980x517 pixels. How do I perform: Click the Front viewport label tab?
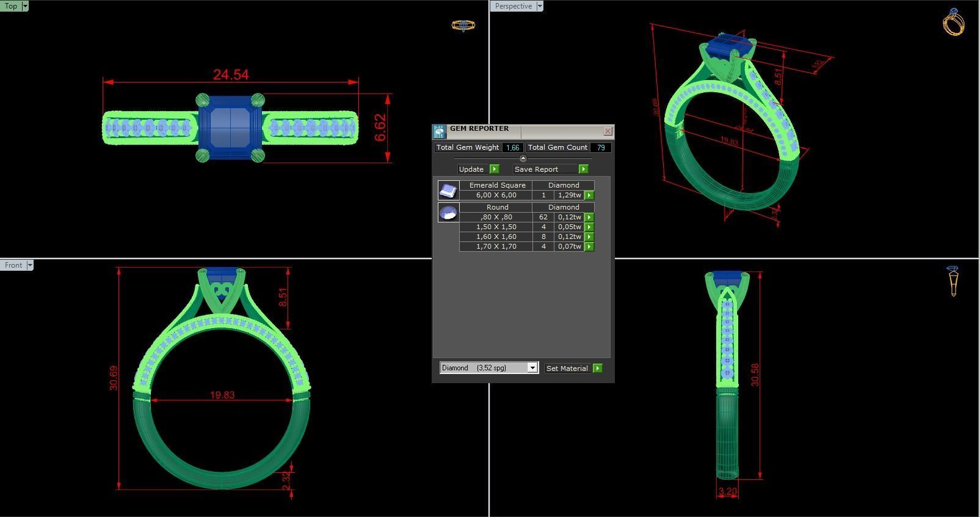[13, 265]
